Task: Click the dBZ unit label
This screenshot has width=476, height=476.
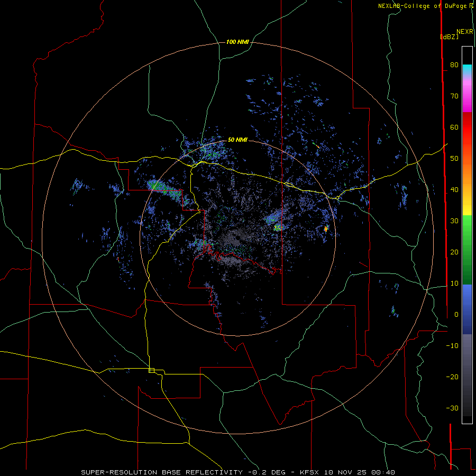Action: pyautogui.click(x=449, y=36)
